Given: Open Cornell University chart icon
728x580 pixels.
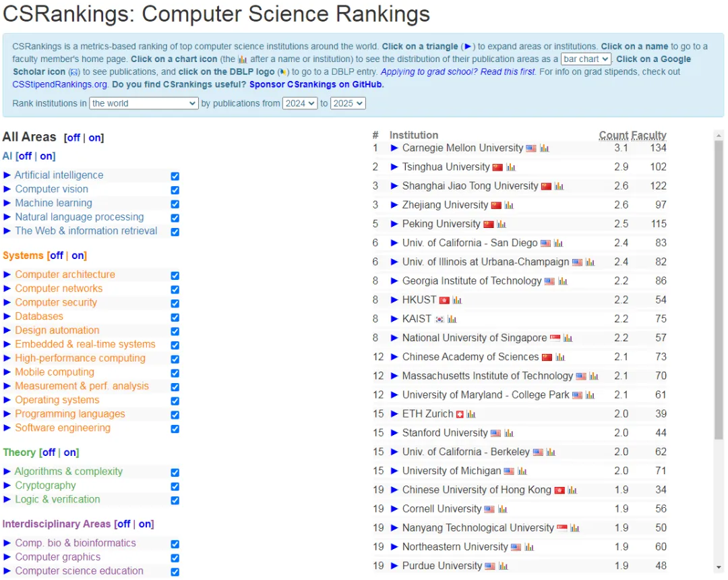Looking at the screenshot, I should point(502,510).
